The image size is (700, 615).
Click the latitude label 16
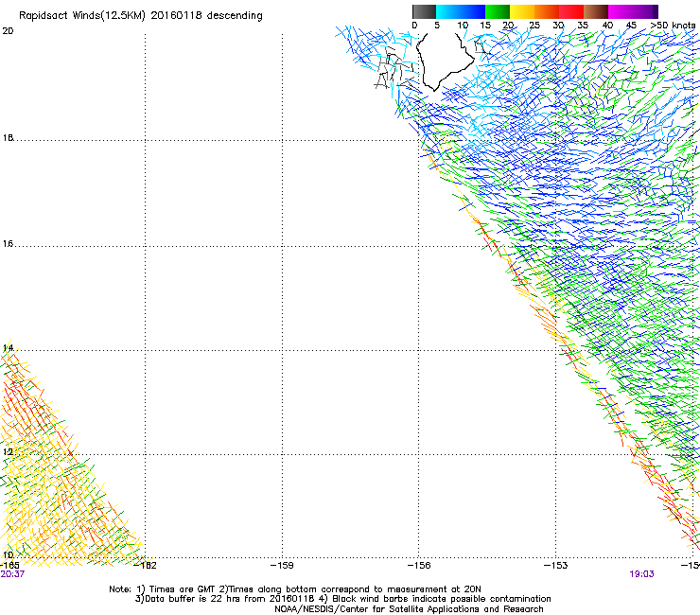click(x=8, y=244)
